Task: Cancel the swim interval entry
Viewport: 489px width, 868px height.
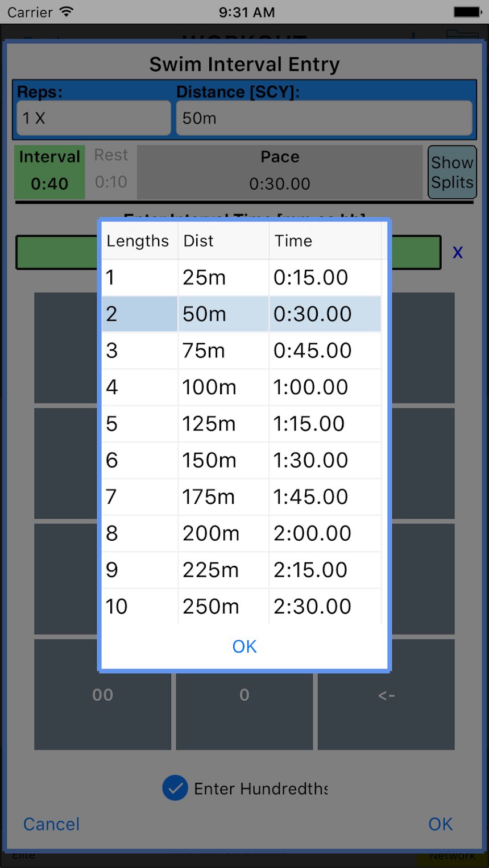Action: (51, 824)
